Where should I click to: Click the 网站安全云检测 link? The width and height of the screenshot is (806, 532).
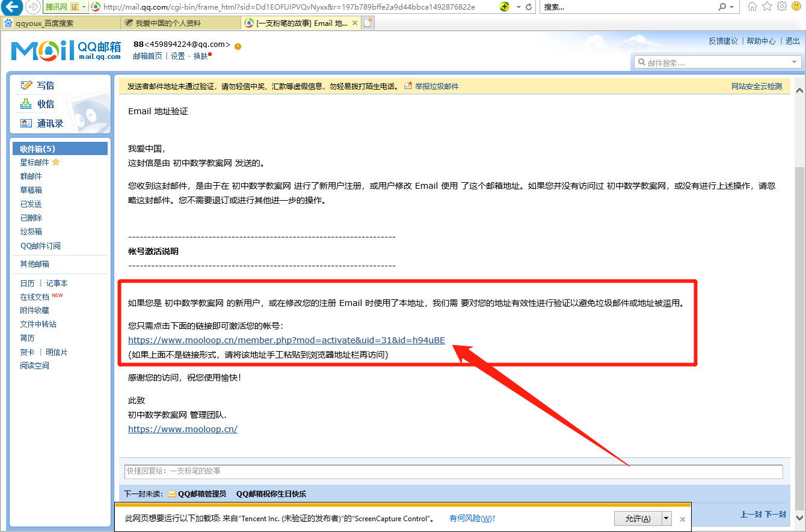(x=757, y=86)
